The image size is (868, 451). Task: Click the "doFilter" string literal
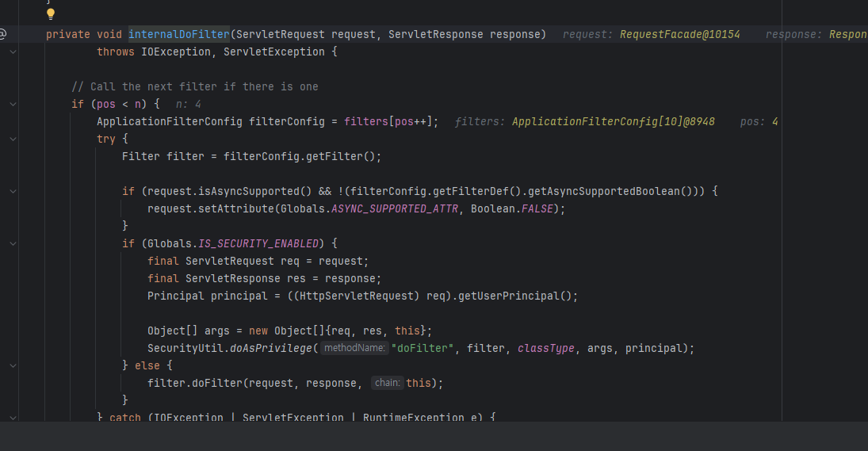423,348
